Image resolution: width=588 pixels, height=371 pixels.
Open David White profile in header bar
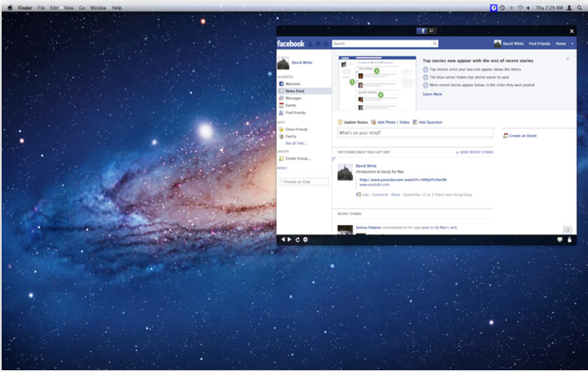pos(509,44)
